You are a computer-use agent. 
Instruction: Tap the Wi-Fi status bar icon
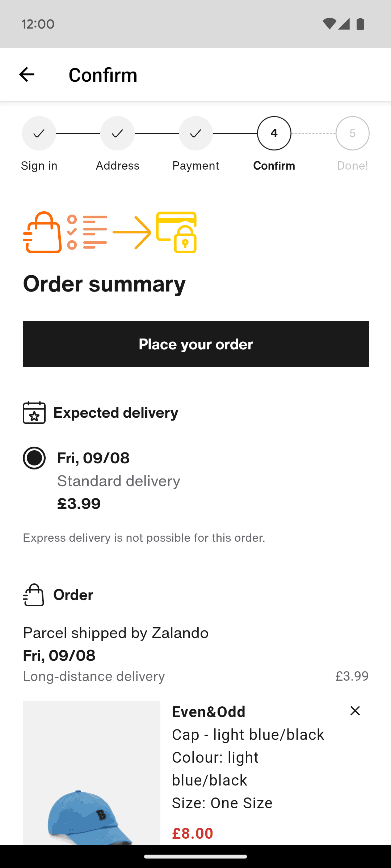click(x=329, y=24)
